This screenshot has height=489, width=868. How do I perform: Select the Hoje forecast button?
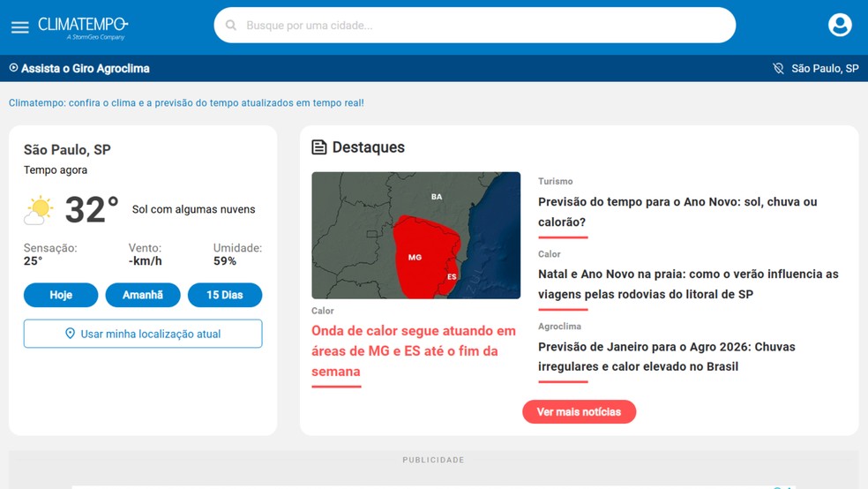point(61,295)
